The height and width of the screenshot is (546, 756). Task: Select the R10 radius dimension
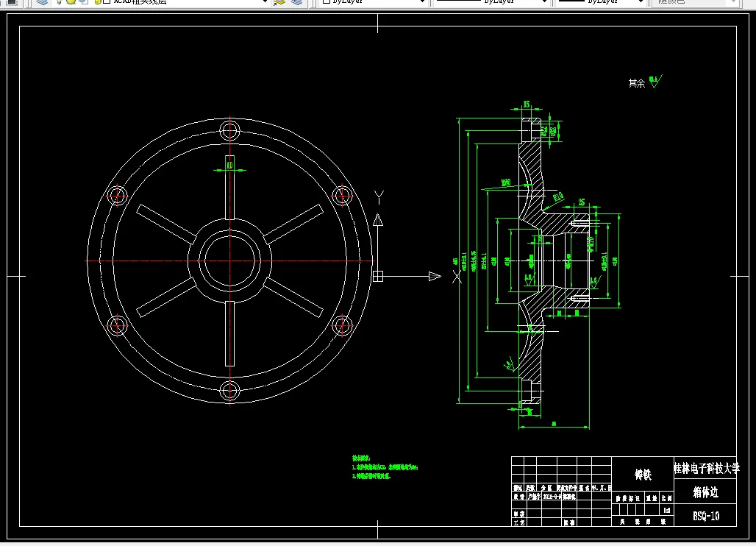pos(558,196)
